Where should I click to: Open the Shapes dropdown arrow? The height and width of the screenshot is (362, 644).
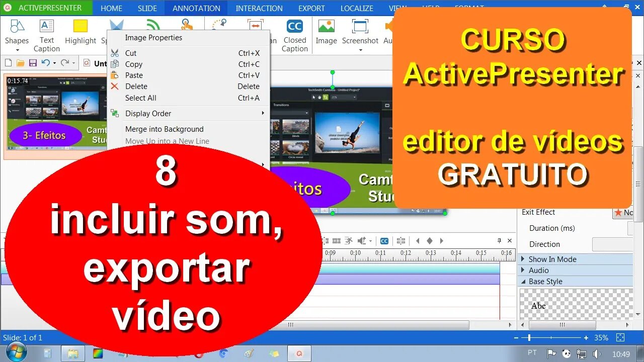coord(17,50)
